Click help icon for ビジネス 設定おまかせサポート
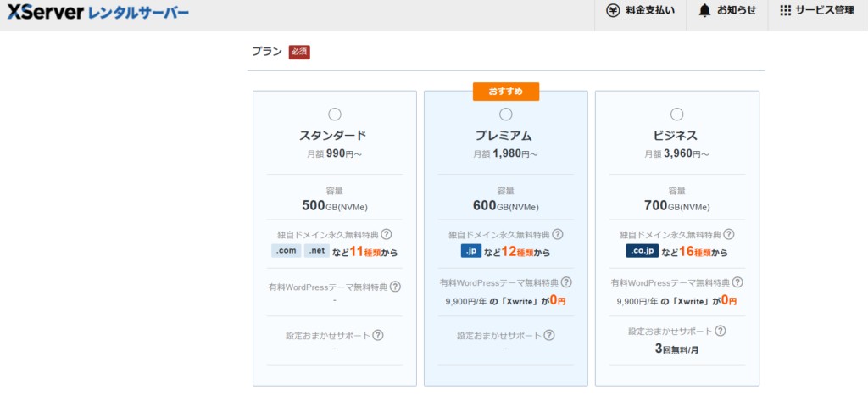 coord(721,331)
